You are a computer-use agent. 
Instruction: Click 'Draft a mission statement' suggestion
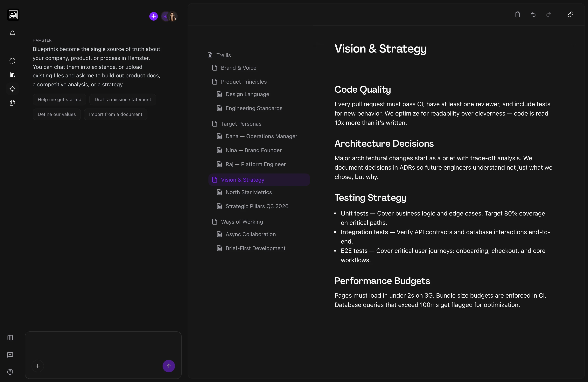pyautogui.click(x=123, y=100)
